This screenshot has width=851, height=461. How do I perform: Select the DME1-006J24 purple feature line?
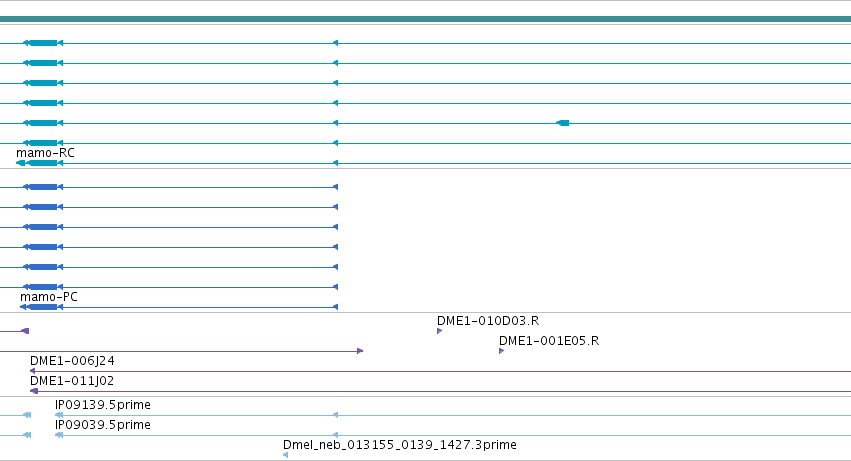click(x=440, y=371)
